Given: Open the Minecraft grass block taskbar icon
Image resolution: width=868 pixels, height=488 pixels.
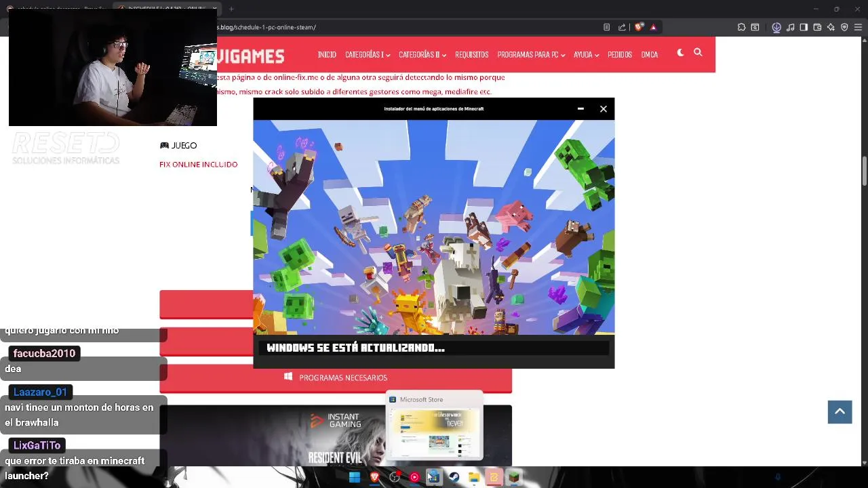Looking at the screenshot, I should pyautogui.click(x=514, y=477).
